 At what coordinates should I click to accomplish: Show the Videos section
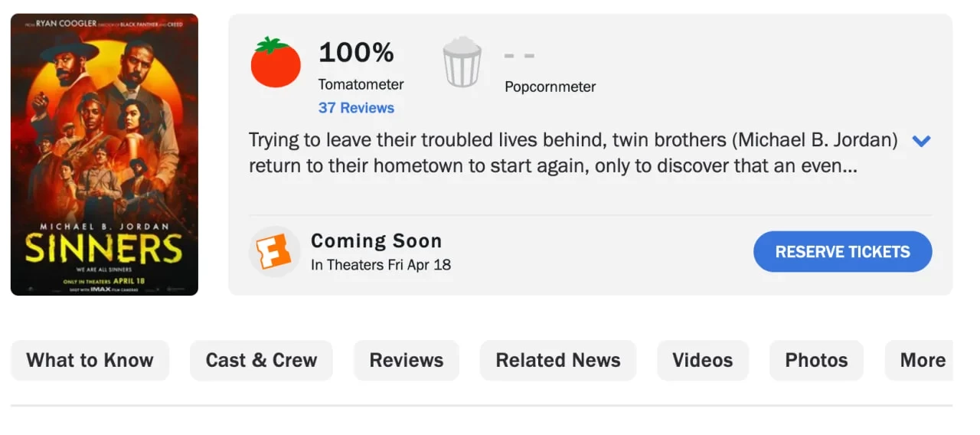[x=702, y=360]
